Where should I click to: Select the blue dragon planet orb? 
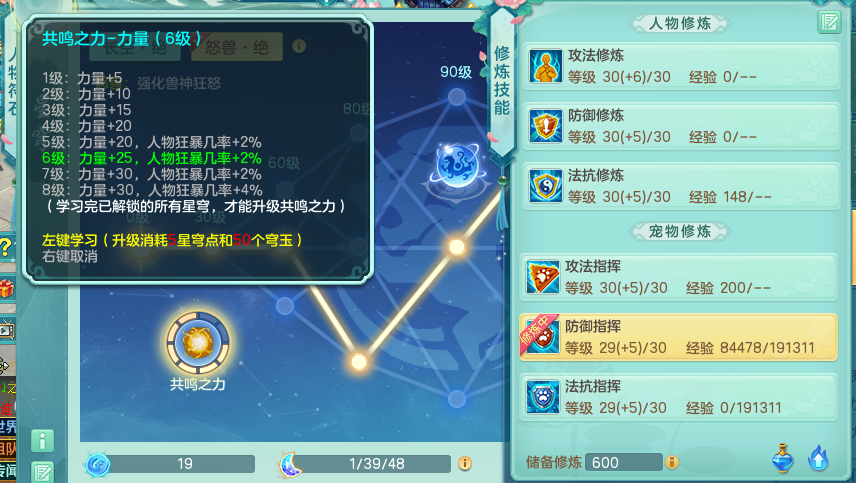point(457,166)
